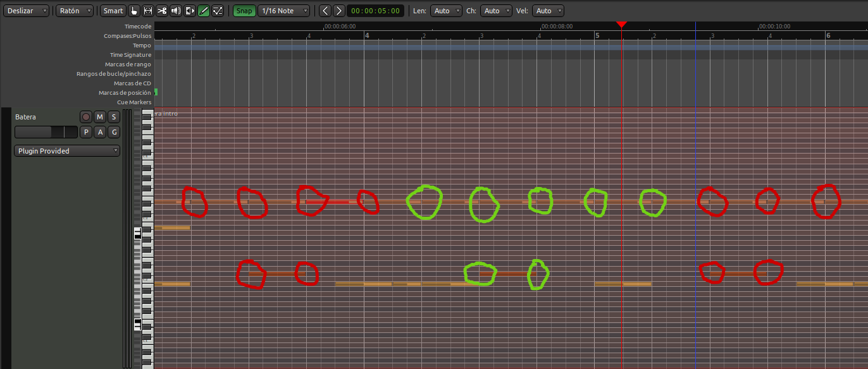Click the 00:00:05:00 timecode clock
Image resolution: width=868 pixels, height=369 pixels.
[x=375, y=11]
